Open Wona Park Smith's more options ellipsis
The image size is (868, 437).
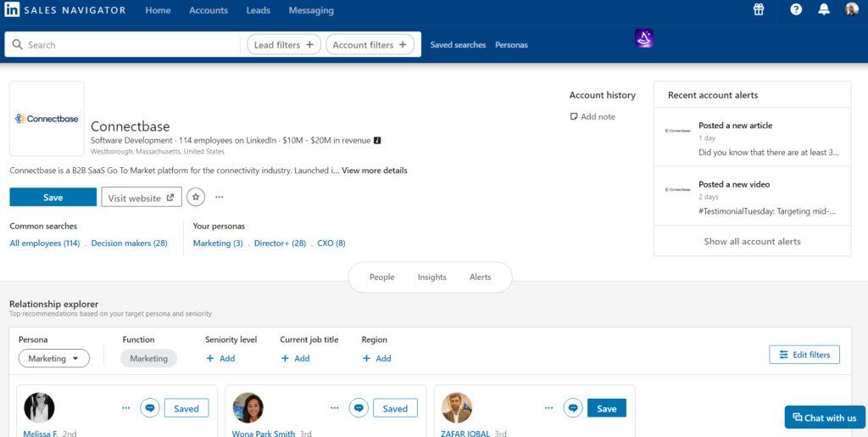(x=334, y=407)
